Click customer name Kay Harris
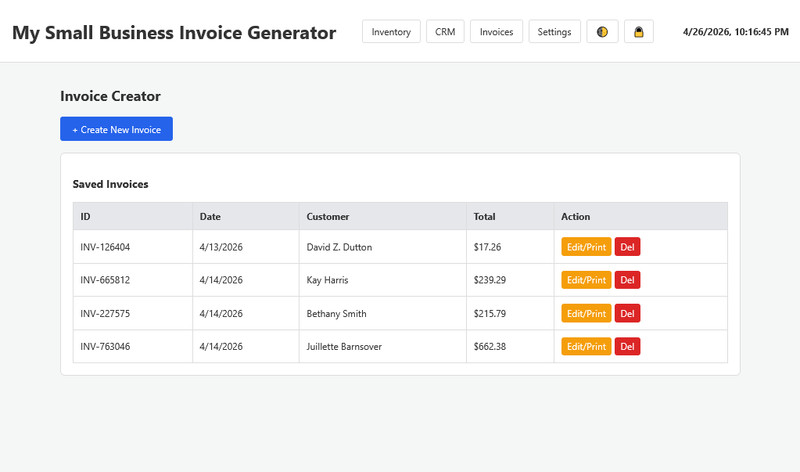Viewport: 800px width, 472px height. point(327,280)
